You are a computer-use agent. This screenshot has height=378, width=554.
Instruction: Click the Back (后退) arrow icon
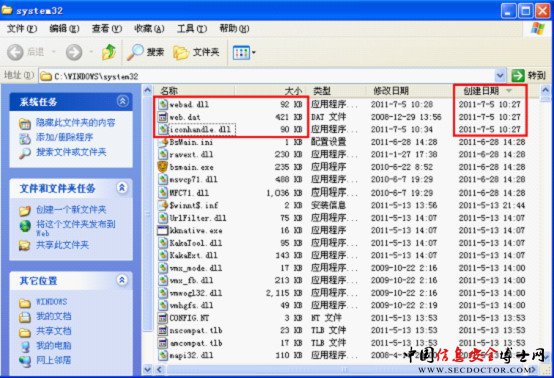[15, 52]
